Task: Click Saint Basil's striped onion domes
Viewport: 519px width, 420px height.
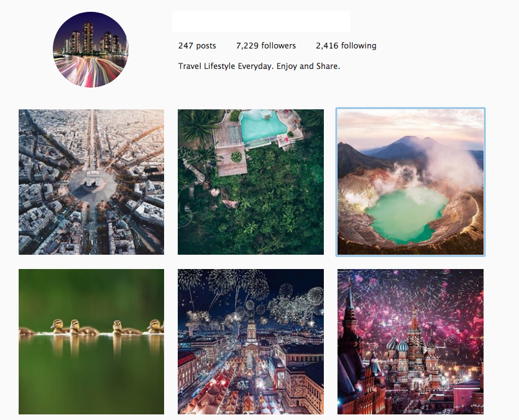Action: click(x=398, y=345)
